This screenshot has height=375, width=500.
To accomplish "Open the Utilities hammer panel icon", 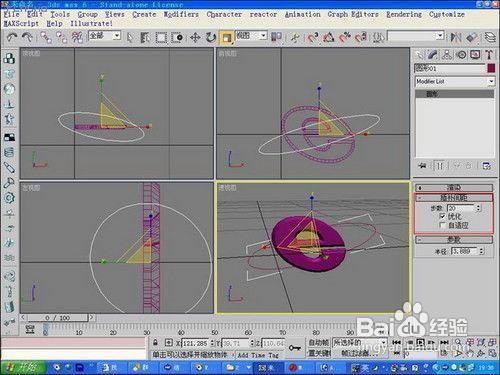I will (489, 55).
